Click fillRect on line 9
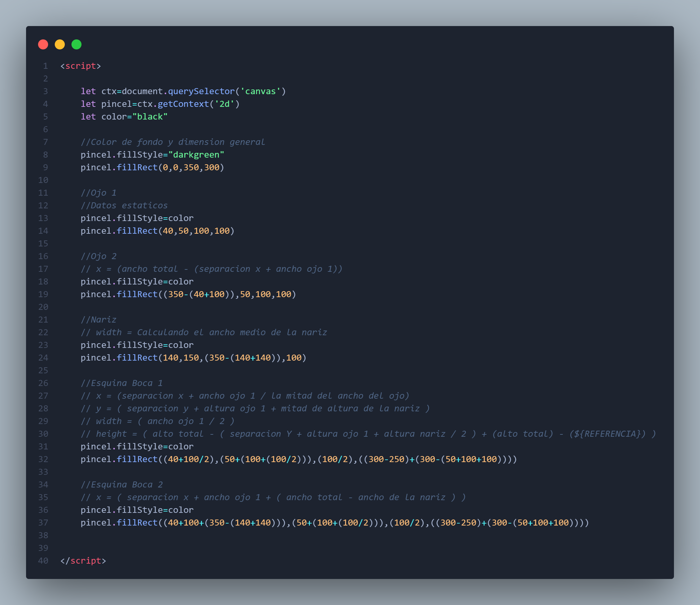This screenshot has height=605, width=700. point(137,168)
